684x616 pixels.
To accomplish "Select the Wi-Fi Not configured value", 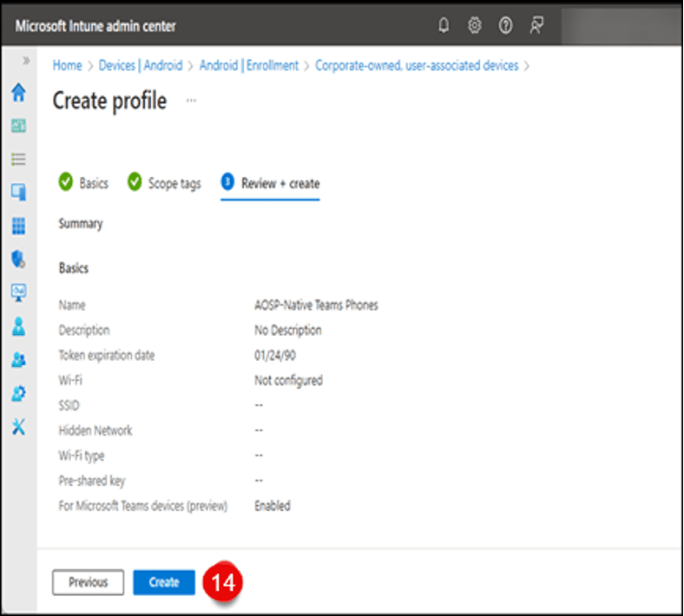I will 288,381.
